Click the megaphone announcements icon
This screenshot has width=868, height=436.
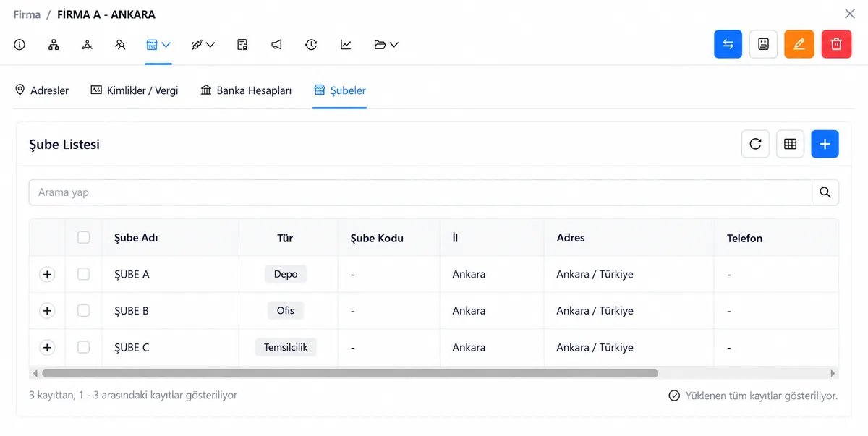coord(276,45)
